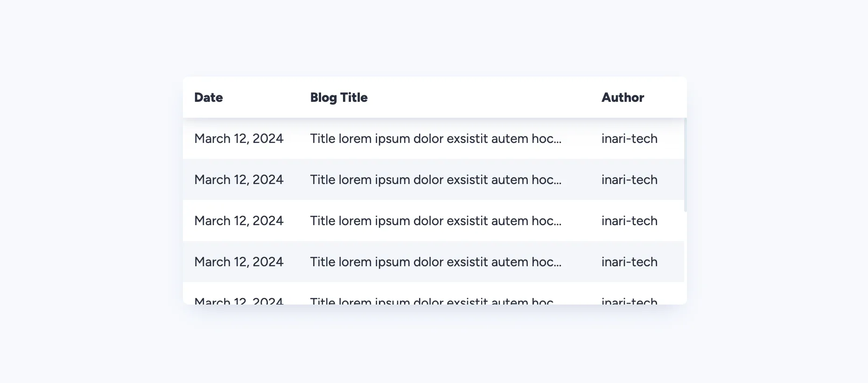Open the blog title in the third row
The height and width of the screenshot is (383, 868).
click(435, 221)
